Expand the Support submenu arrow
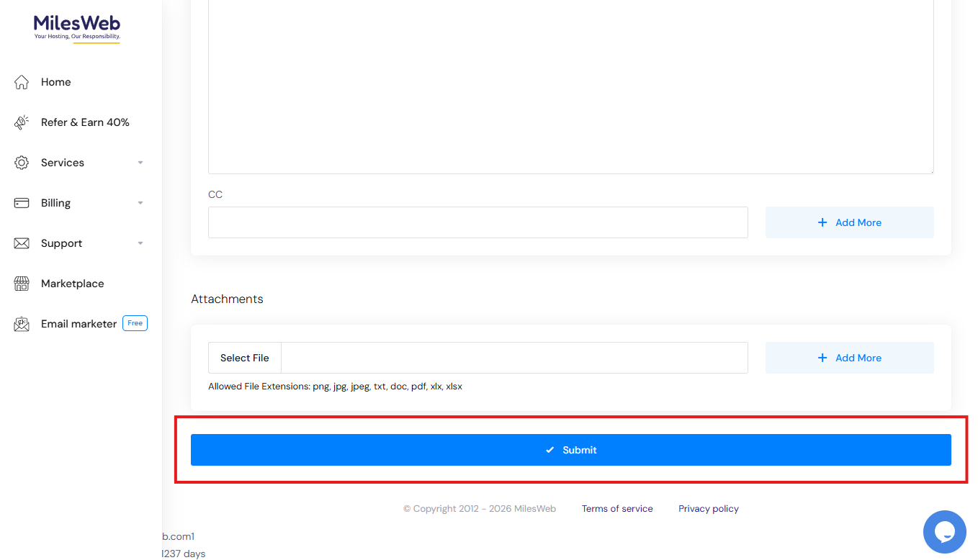Screen dimensions: 978x560 click(140, 243)
